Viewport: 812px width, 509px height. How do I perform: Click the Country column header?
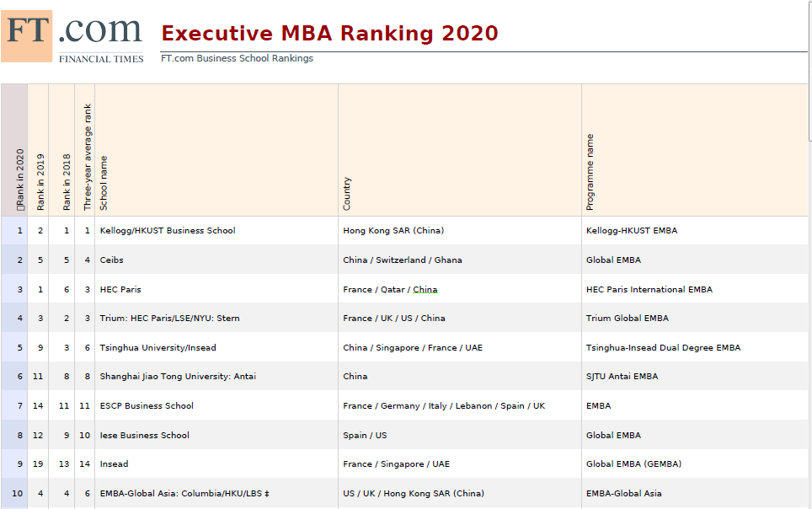pyautogui.click(x=347, y=193)
